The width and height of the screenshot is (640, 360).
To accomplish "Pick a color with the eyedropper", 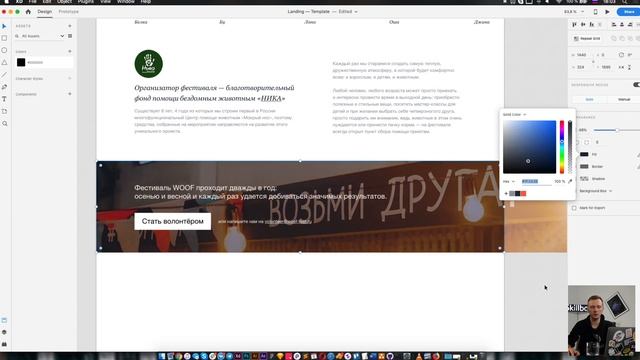I will [570, 181].
